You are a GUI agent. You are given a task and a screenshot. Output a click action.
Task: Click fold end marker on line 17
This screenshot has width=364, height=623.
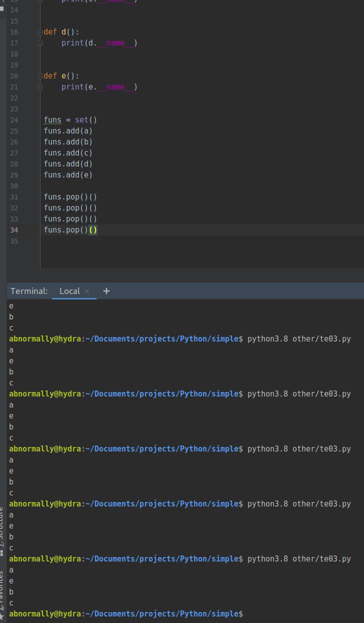click(x=40, y=43)
